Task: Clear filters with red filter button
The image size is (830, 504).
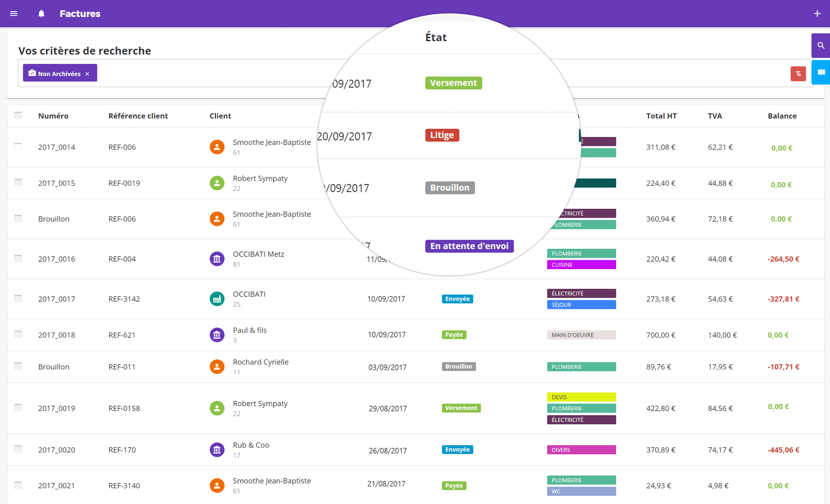Action: pyautogui.click(x=798, y=74)
